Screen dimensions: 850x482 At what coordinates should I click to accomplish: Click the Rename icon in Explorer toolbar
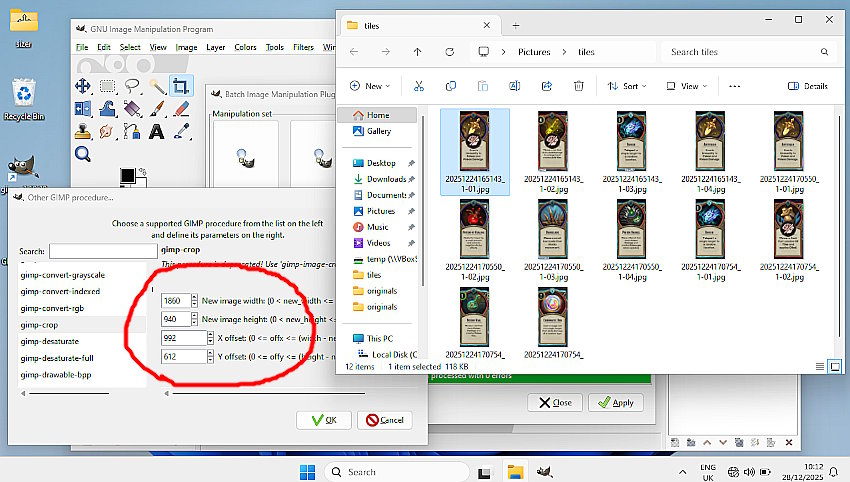(x=514, y=86)
